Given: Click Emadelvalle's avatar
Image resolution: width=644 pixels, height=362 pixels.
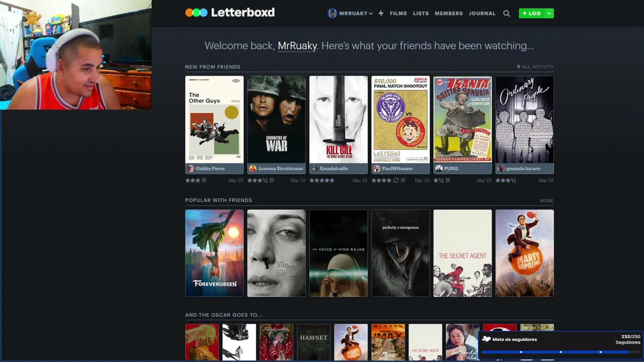Looking at the screenshot, I should 315,168.
